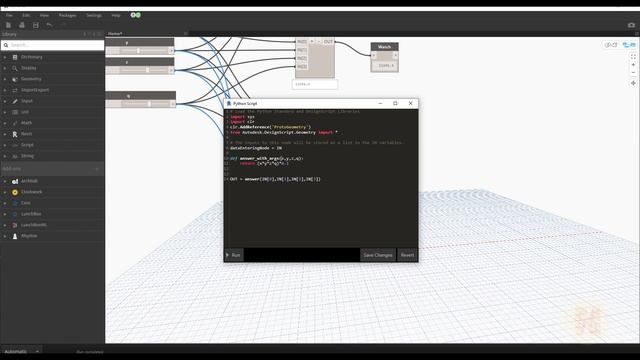Click the zoom out minus icon
This screenshot has height=360, width=640.
click(633, 72)
